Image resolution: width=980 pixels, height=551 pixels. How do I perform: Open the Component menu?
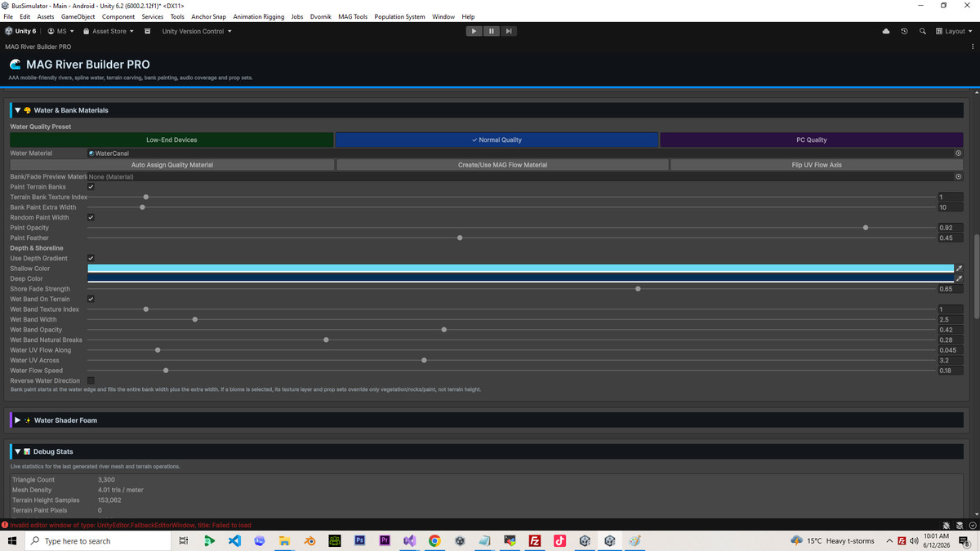118,16
